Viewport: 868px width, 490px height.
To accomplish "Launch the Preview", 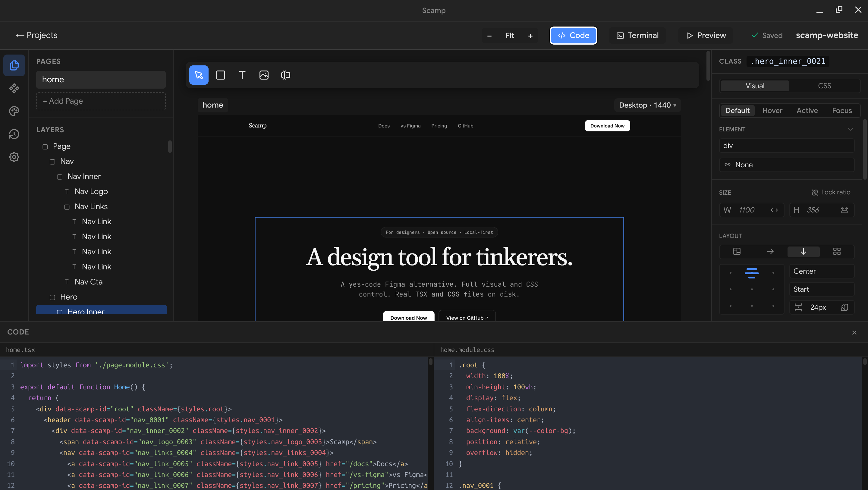I will [706, 35].
